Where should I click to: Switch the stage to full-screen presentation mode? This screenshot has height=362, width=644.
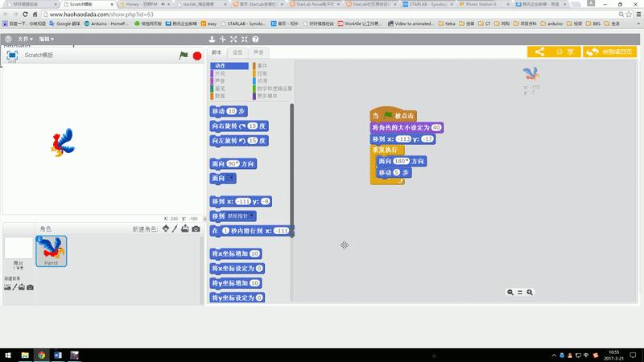click(x=12, y=55)
